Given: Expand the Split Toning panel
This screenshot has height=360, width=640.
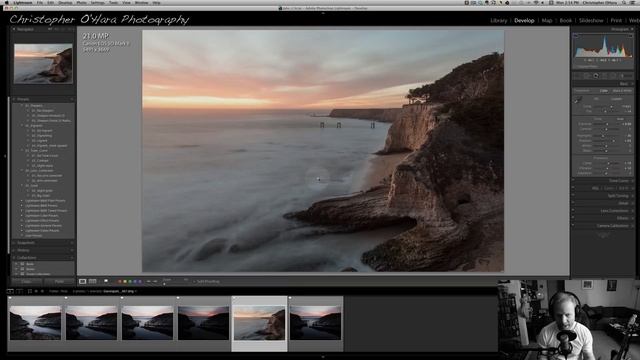Looking at the screenshot, I should point(632,196).
